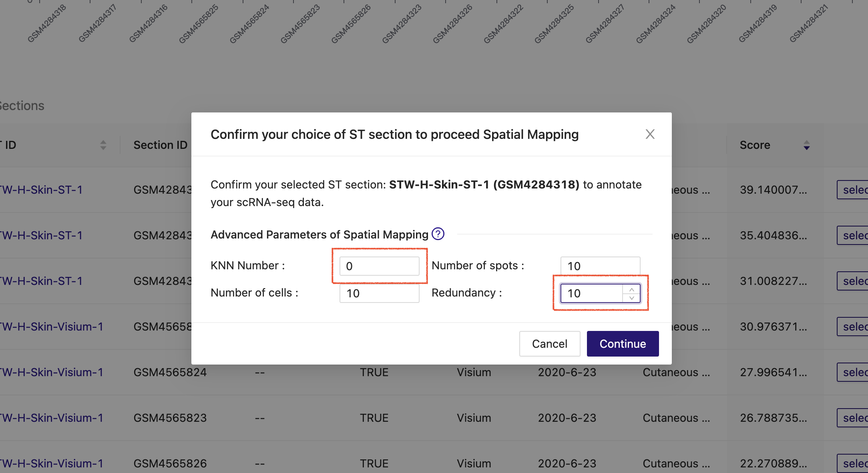Open the Skin-Visium-1 link in GSM4565823 row
This screenshot has width=868, height=473.
(x=52, y=418)
